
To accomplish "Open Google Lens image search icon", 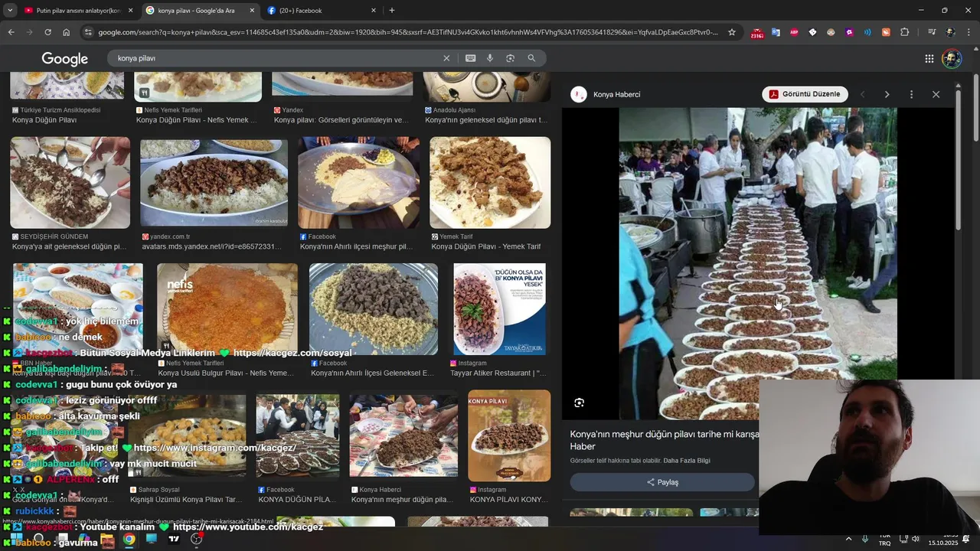I will click(510, 58).
